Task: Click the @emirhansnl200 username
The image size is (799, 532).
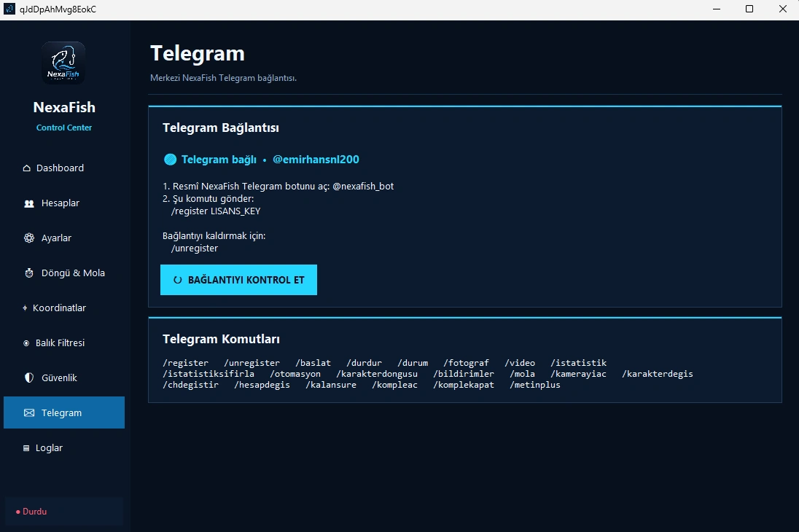Action: coord(316,160)
